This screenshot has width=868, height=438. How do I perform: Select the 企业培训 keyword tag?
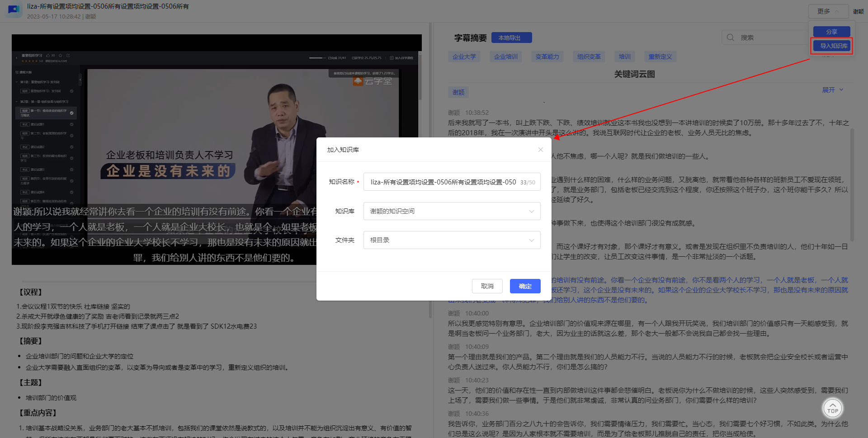click(x=505, y=57)
